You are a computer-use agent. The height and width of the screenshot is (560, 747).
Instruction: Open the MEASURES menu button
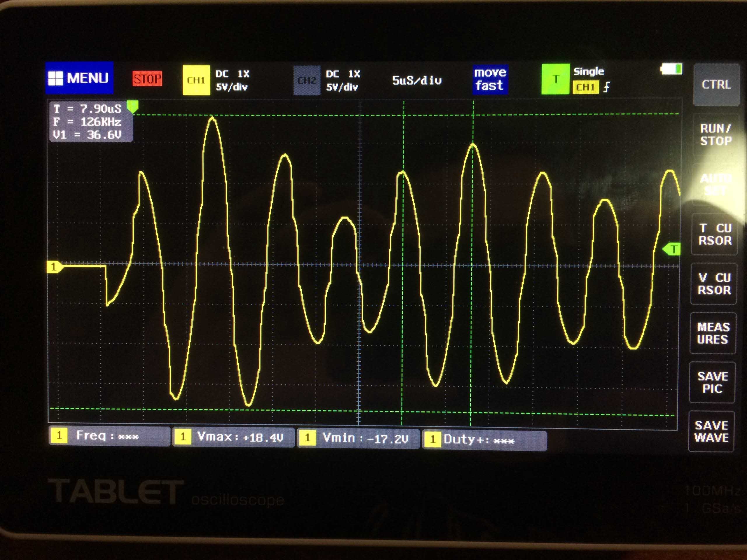click(713, 333)
